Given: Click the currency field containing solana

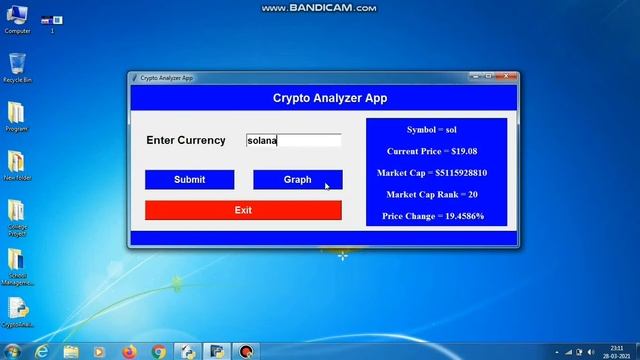Looking at the screenshot, I should tap(293, 140).
